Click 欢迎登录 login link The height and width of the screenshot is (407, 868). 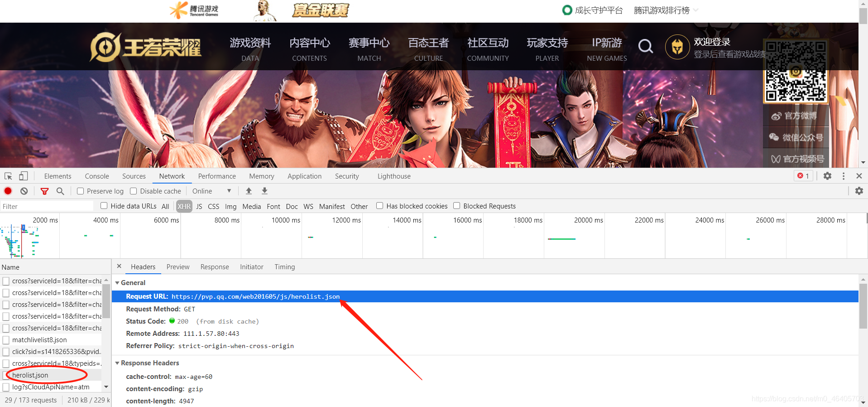[712, 42]
